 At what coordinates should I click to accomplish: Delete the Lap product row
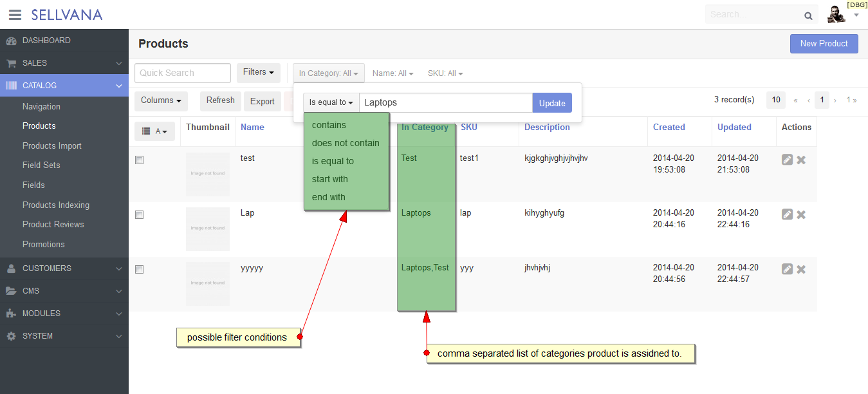tap(801, 214)
